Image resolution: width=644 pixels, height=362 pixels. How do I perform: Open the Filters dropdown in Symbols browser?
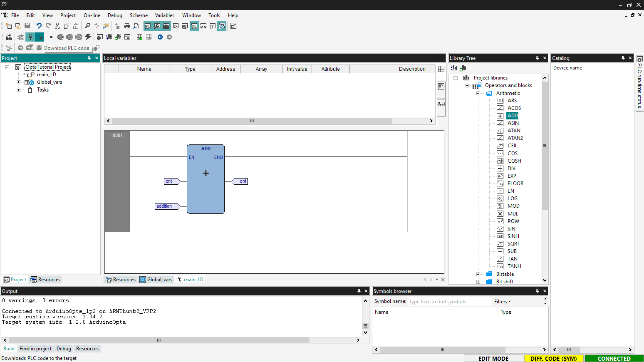(502, 302)
